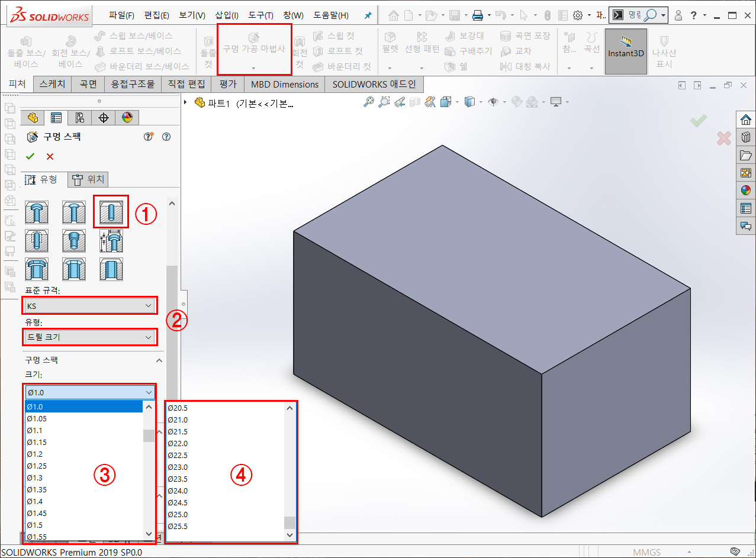The image size is (756, 558).
Task: Click Zoom to Fit in view toolbar
Action: [x=369, y=102]
